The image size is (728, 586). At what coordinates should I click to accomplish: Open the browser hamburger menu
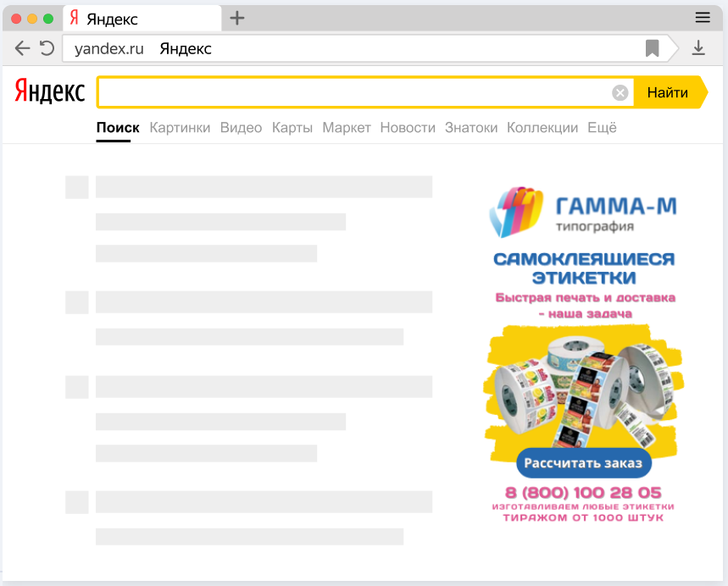(x=702, y=18)
